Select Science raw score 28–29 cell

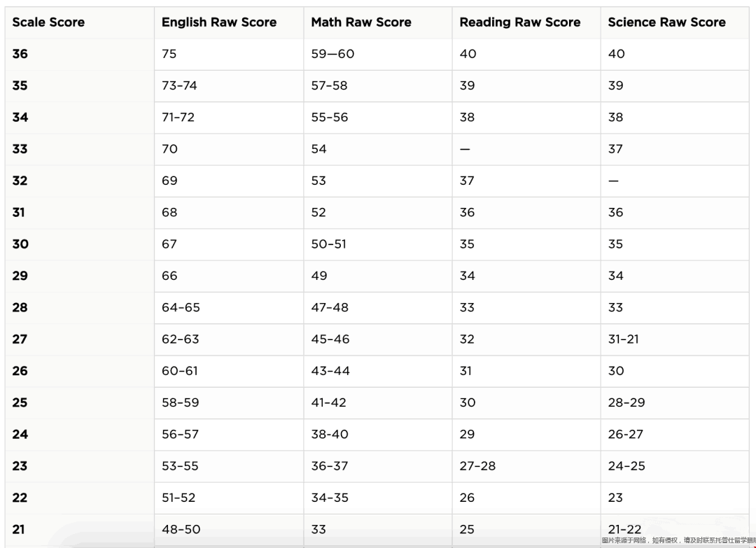[626, 402]
